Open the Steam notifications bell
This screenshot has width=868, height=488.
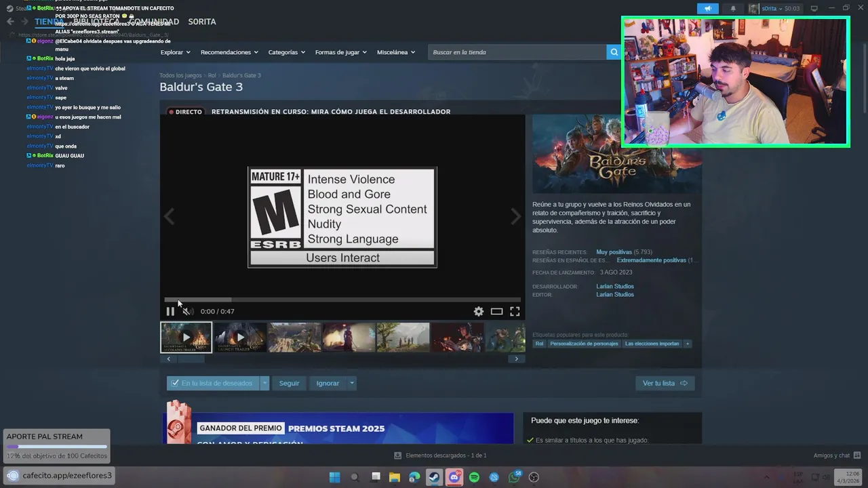[x=733, y=8]
